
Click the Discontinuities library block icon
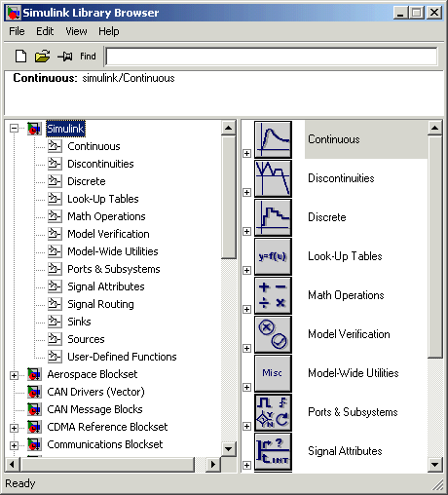click(273, 178)
